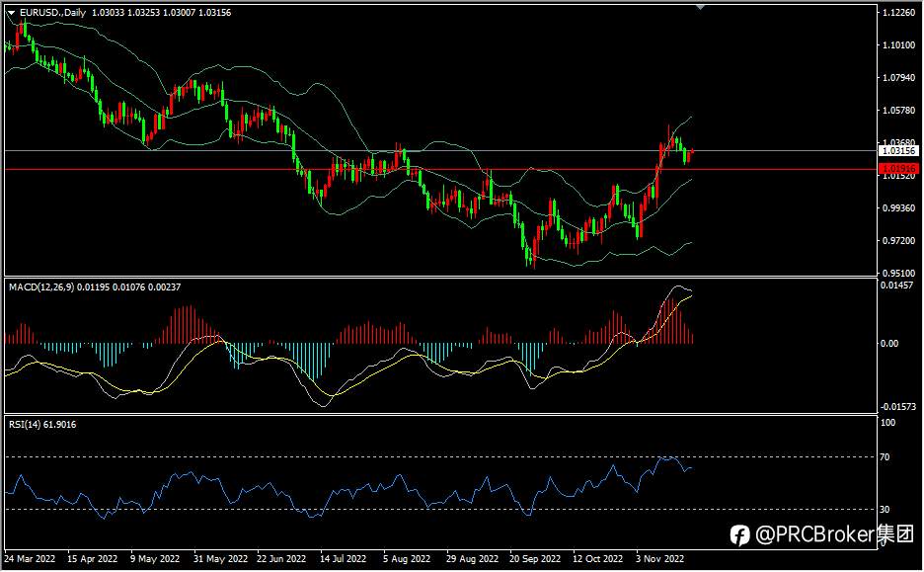Click the 31 May 2022 date label
The height and width of the screenshot is (572, 924).
220,559
